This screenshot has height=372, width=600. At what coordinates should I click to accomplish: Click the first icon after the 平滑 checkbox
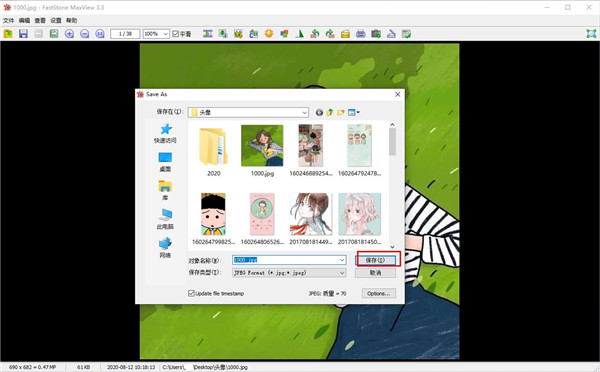pyautogui.click(x=208, y=34)
